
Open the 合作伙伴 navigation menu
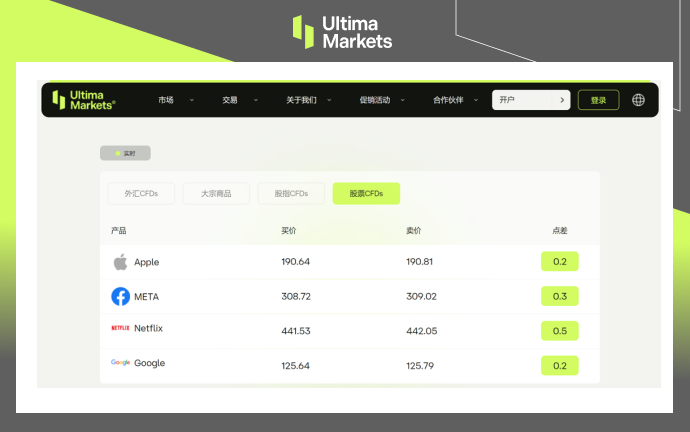(448, 100)
